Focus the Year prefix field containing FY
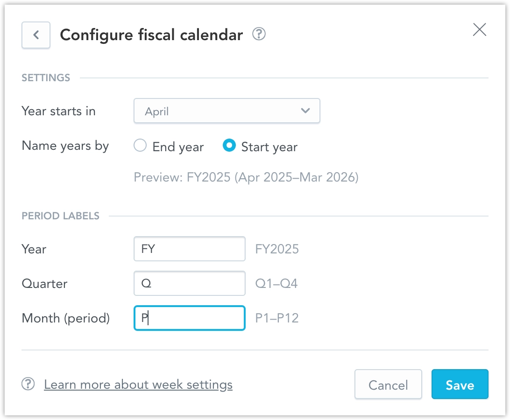The height and width of the screenshot is (420, 510). [x=189, y=249]
